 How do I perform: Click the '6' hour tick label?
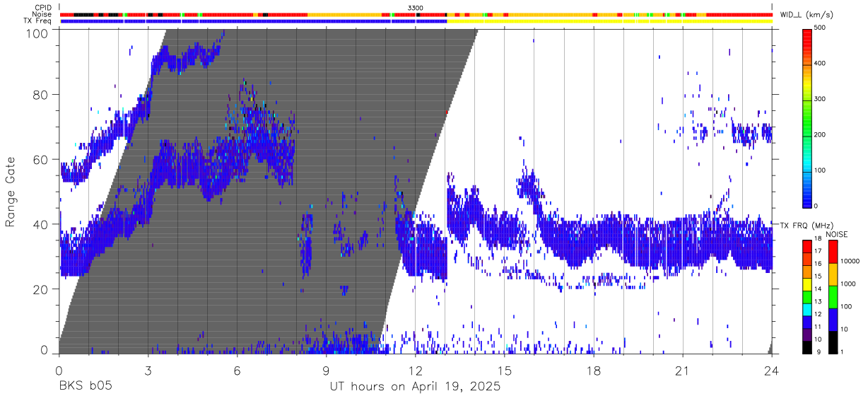coord(237,372)
